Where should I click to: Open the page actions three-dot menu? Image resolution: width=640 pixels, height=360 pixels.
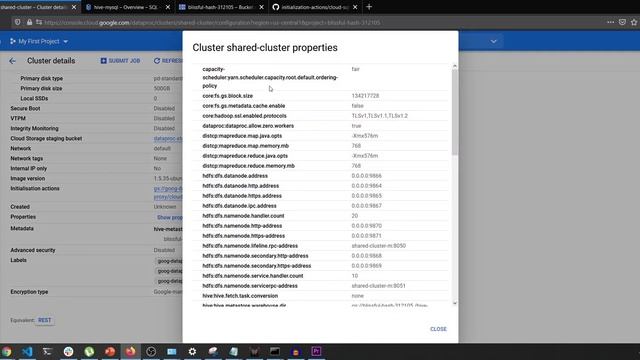pyautogui.click(x=610, y=22)
